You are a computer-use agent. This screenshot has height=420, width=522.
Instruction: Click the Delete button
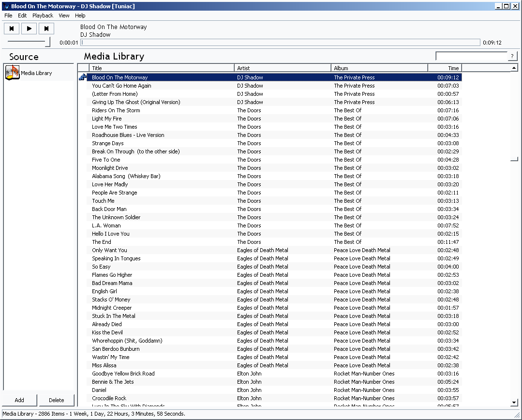coord(56,400)
